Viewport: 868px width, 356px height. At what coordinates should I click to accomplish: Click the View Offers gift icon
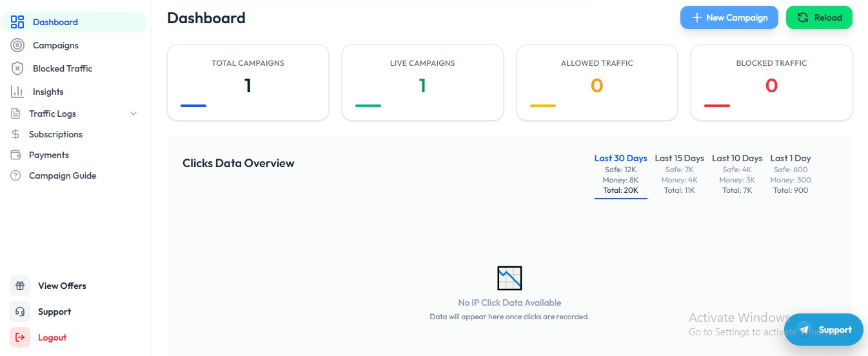20,286
